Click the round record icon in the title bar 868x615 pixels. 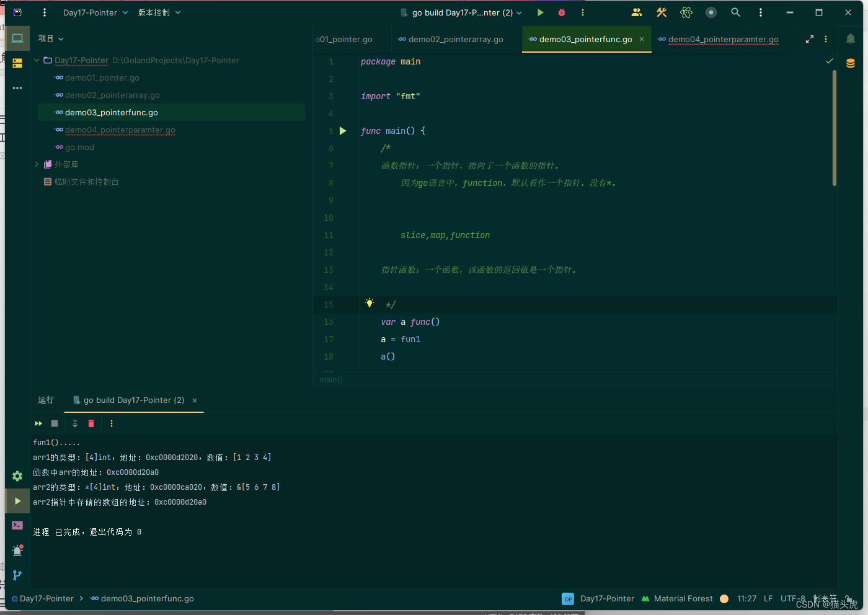[711, 12]
